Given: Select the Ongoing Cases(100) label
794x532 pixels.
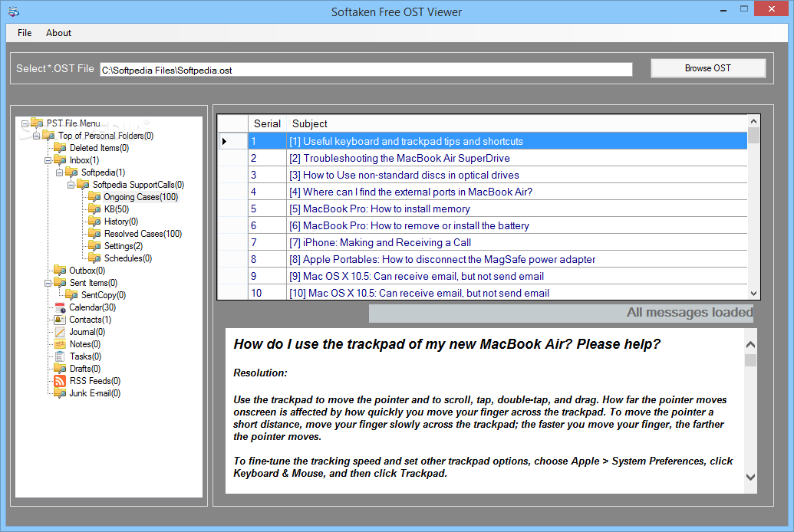Looking at the screenshot, I should (141, 197).
